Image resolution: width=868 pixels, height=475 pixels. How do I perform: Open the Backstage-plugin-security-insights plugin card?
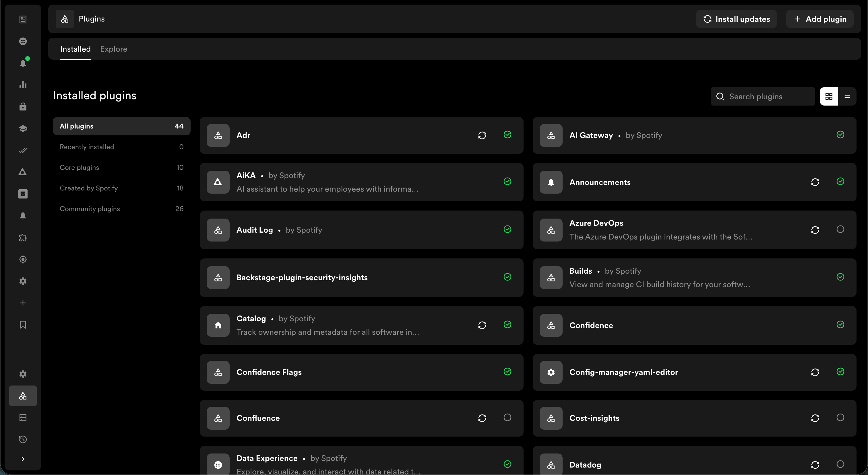point(361,277)
